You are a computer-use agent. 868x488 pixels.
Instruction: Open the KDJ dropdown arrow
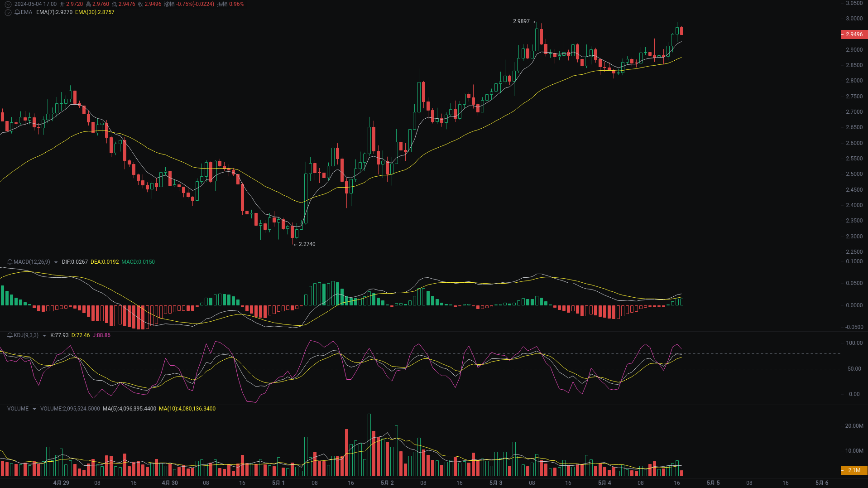[x=44, y=335]
